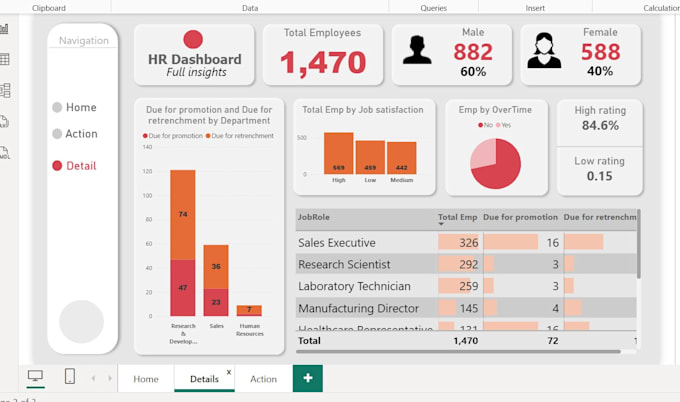Select Sales Executive row in table
This screenshot has height=402, width=680.
[x=466, y=242]
